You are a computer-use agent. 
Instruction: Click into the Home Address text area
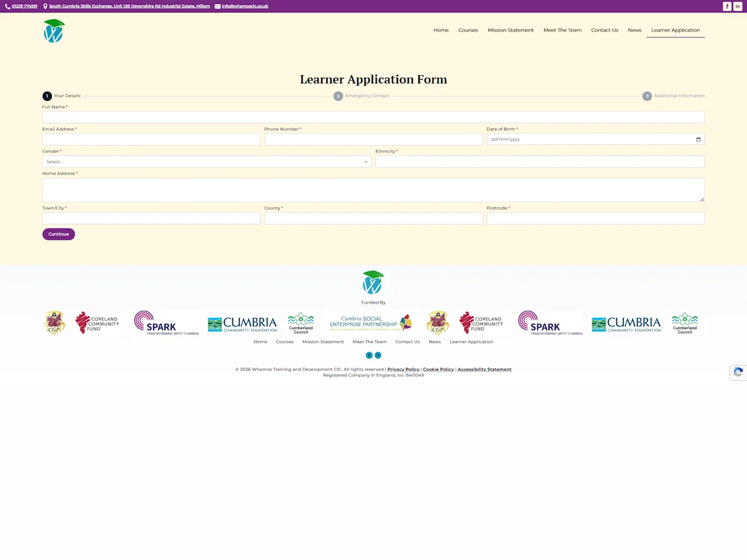pos(374,190)
